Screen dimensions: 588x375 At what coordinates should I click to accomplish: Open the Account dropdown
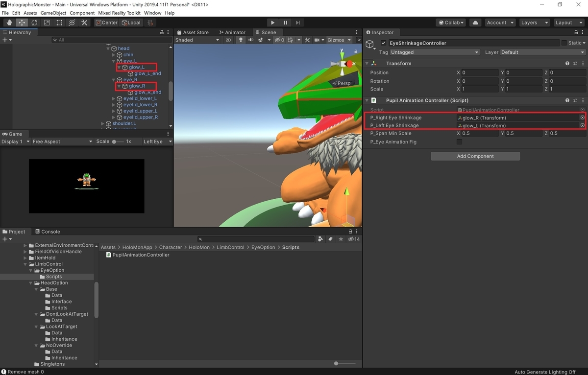[500, 23]
